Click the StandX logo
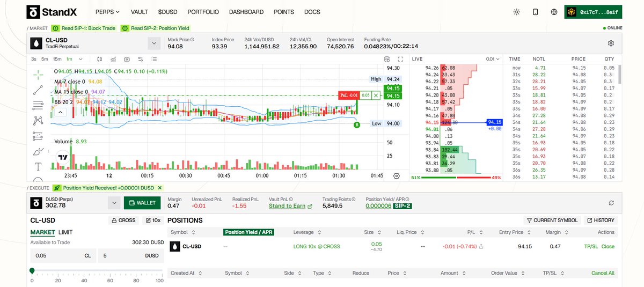 click(x=53, y=12)
